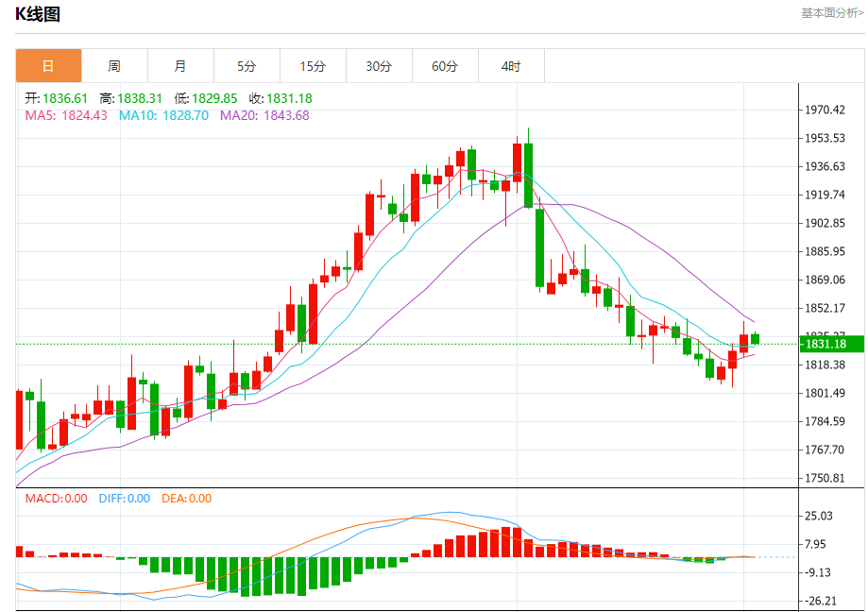This screenshot has width=868, height=612.
Task: Click the 1801.49 price axis label
Action: pos(825,394)
